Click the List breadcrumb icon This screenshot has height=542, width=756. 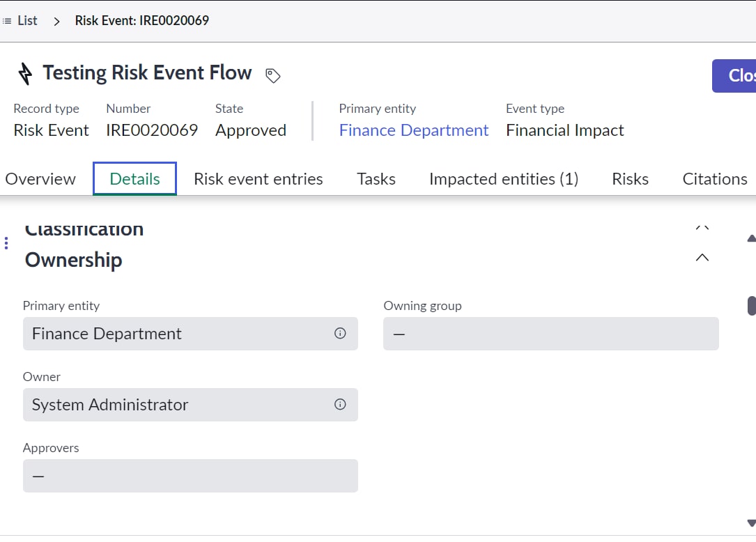pos(7,21)
